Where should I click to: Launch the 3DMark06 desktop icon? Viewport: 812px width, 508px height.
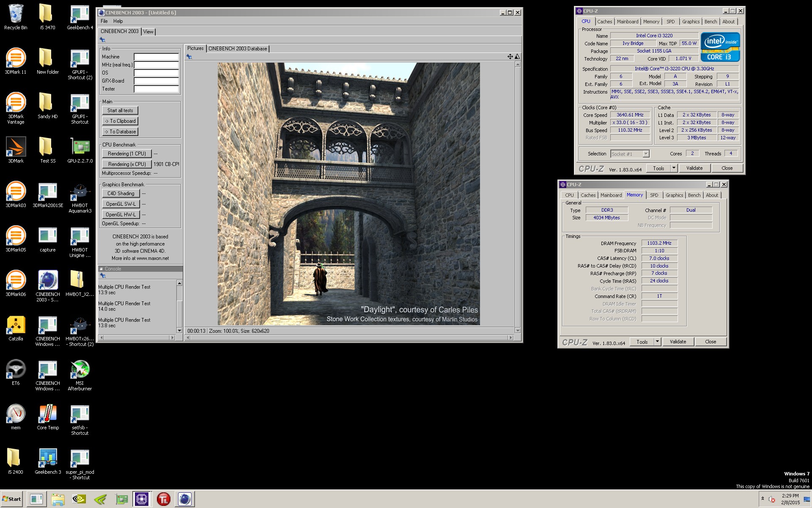(16, 284)
